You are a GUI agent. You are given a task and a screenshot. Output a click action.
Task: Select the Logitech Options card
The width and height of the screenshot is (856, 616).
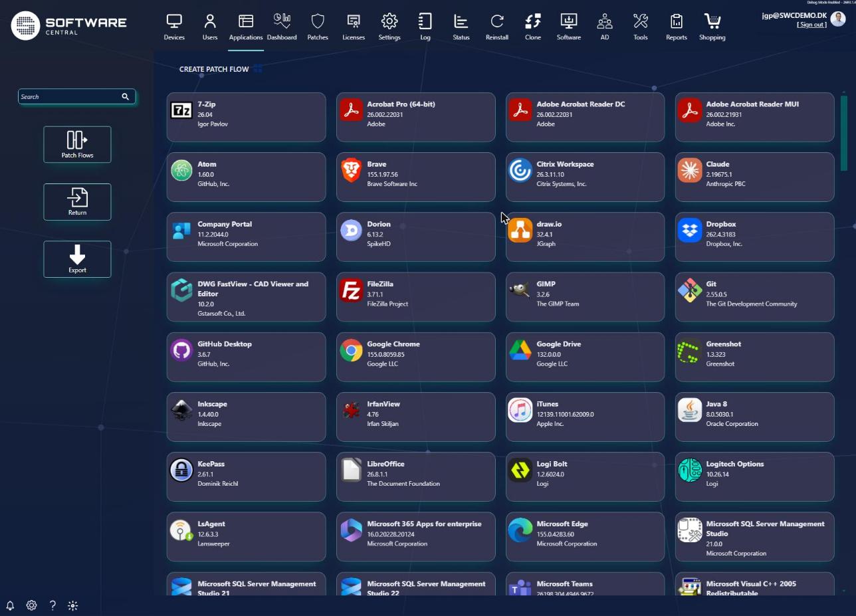pyautogui.click(x=754, y=476)
